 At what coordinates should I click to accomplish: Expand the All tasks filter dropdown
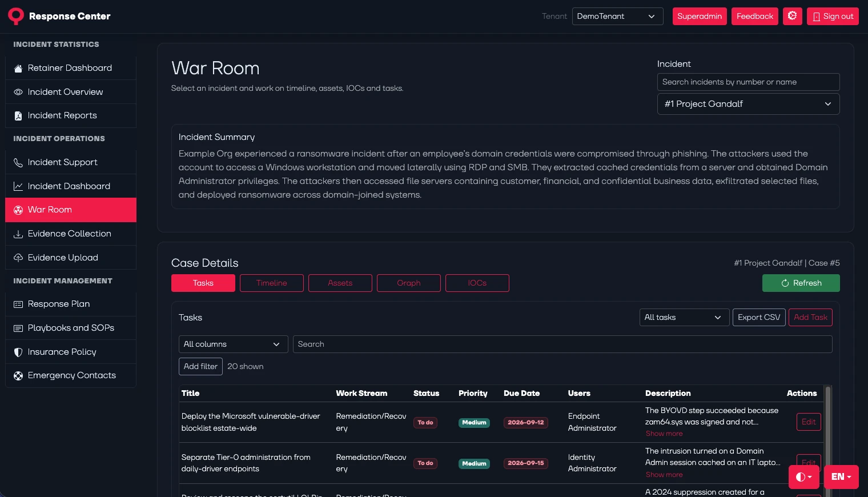pyautogui.click(x=684, y=318)
